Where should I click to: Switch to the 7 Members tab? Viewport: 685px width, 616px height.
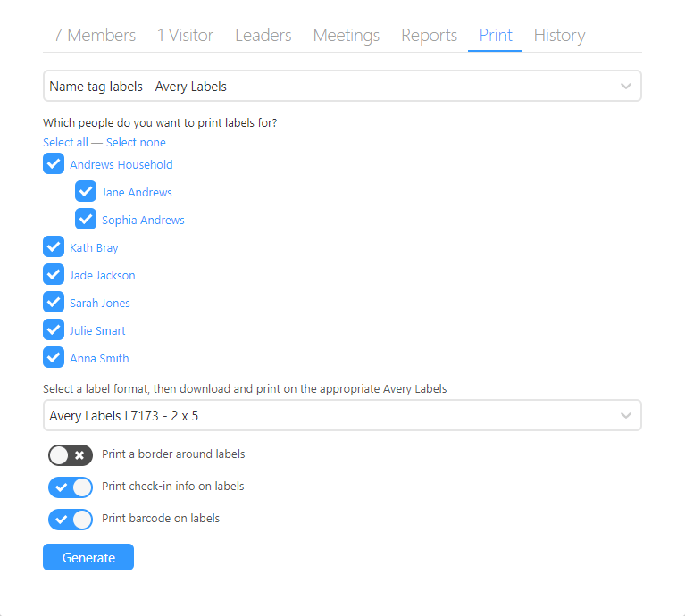(x=95, y=36)
